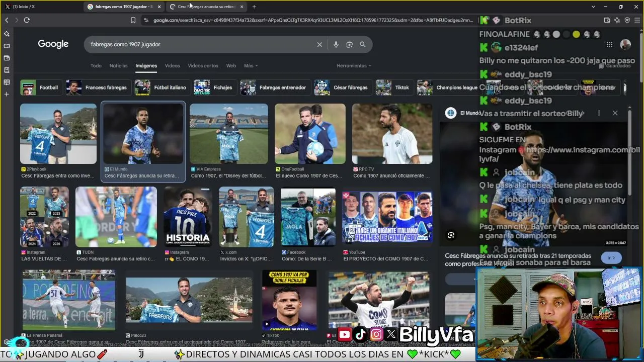Filter images by Champions league chip
644x362 pixels.
tap(448, 87)
